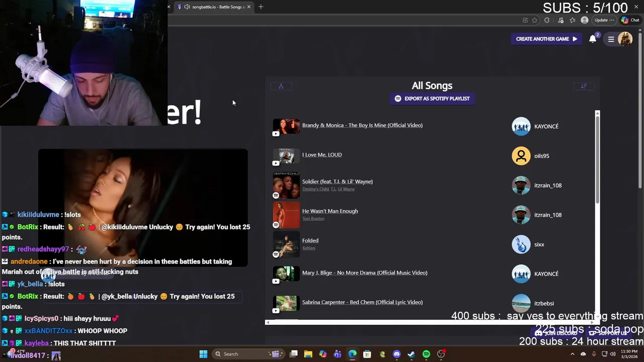
Task: Click the Lil Wayne artist link
Action: point(346,189)
